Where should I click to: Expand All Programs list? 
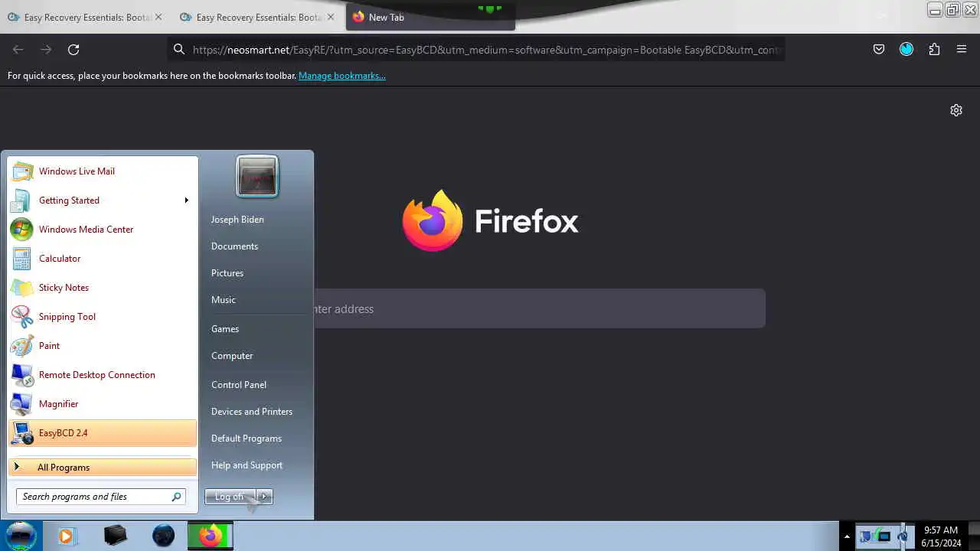click(103, 467)
